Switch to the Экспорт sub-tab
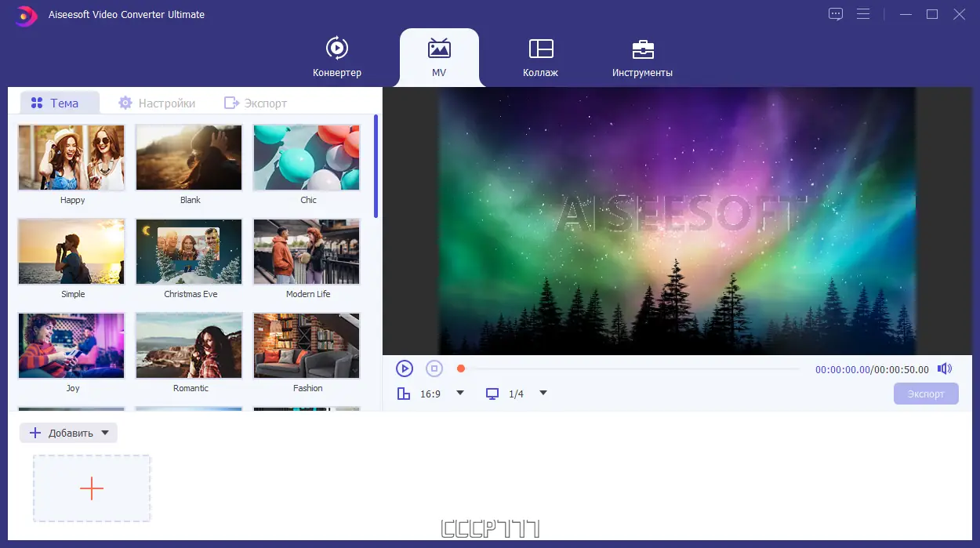The width and height of the screenshot is (980, 548). click(x=256, y=103)
